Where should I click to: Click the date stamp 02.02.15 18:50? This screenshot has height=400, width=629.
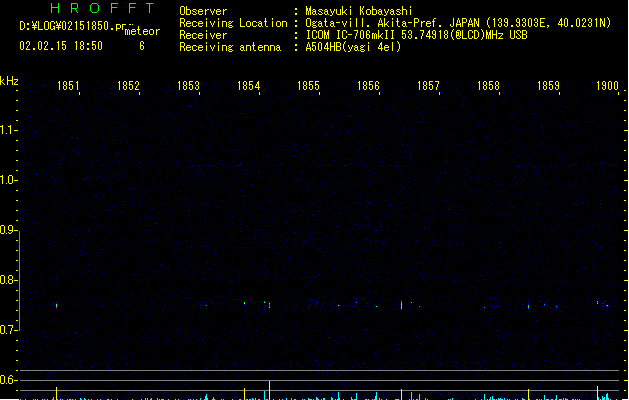pyautogui.click(x=61, y=46)
